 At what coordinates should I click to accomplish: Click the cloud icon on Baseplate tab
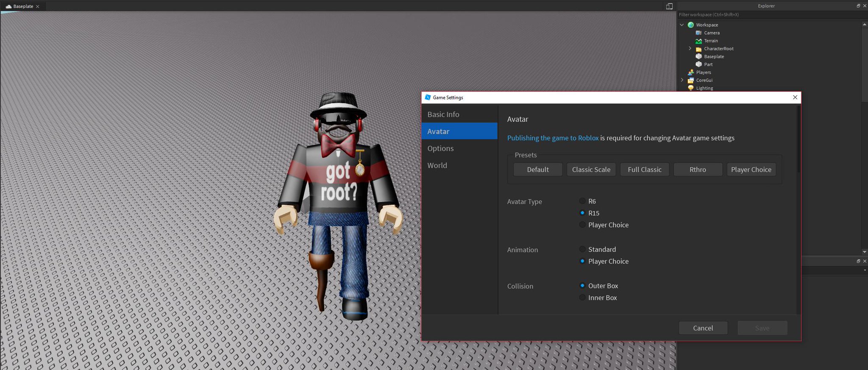coord(8,6)
